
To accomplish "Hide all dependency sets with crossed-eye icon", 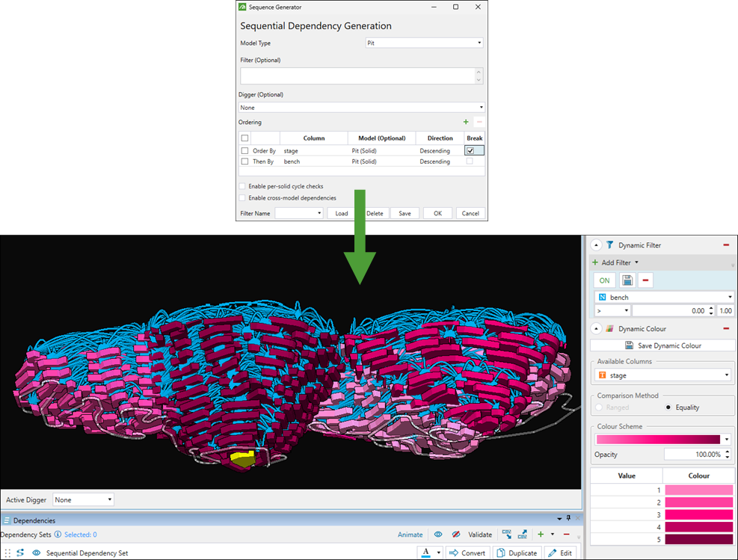I will (456, 535).
